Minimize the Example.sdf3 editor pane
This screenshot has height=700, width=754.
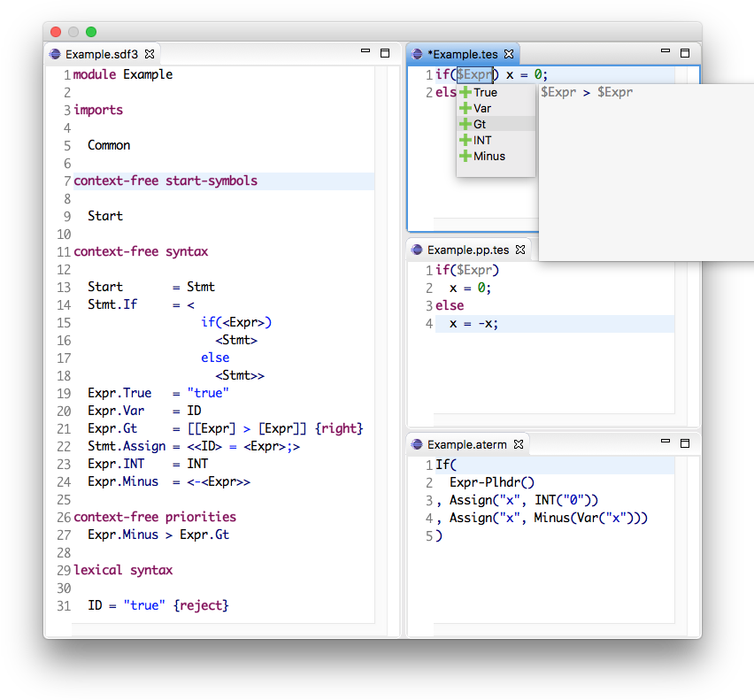pyautogui.click(x=365, y=50)
